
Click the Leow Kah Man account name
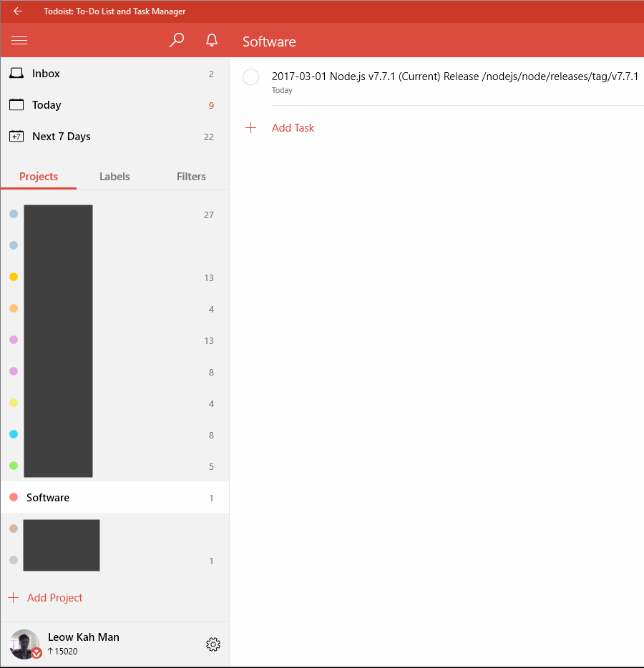click(84, 637)
